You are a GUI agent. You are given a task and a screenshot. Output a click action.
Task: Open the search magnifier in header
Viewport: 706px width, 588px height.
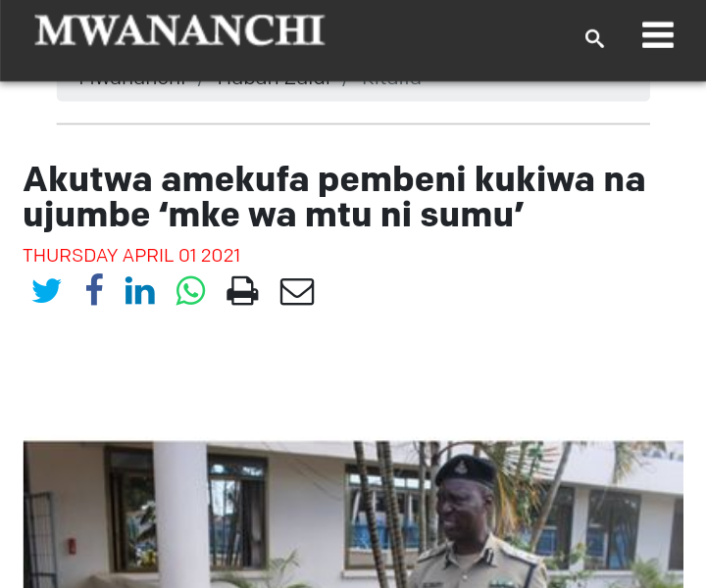click(594, 38)
